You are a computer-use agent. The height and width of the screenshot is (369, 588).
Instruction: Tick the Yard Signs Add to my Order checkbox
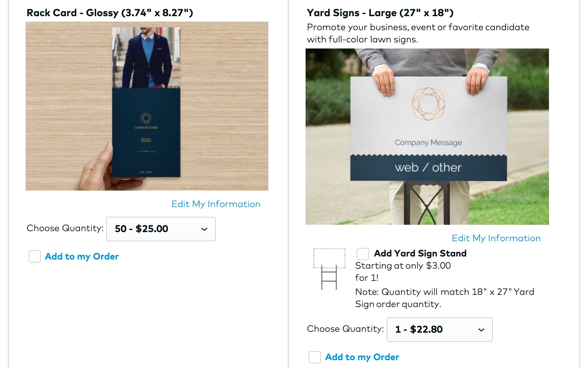[x=315, y=357]
